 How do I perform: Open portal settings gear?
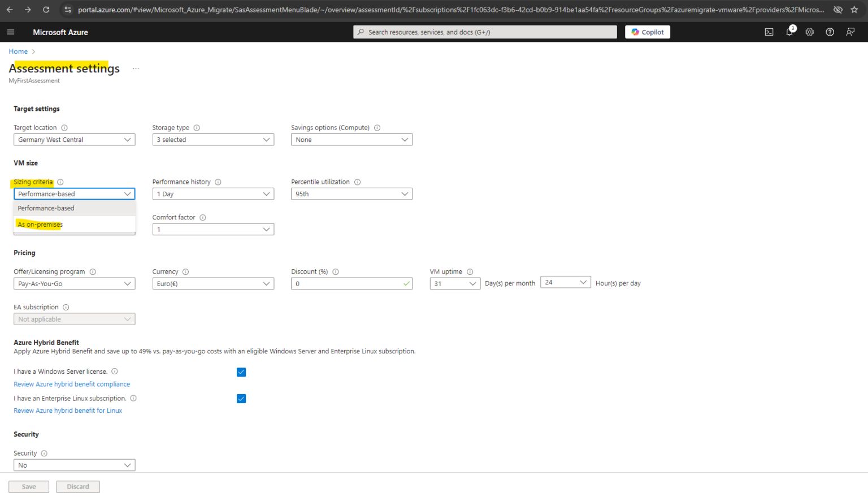click(x=809, y=32)
